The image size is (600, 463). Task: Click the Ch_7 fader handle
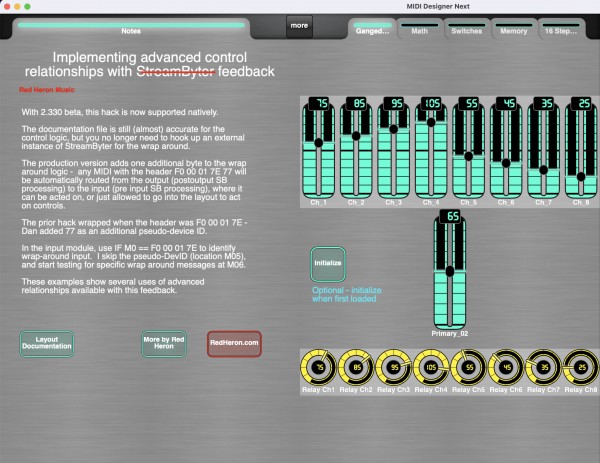(543, 170)
